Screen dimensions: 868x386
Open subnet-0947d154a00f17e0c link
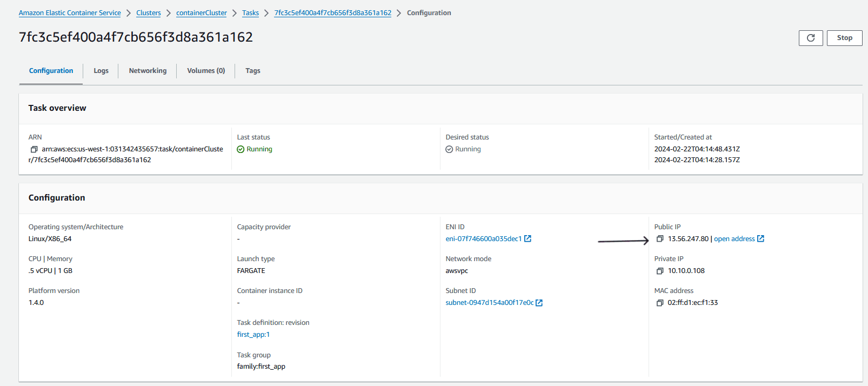(490, 303)
